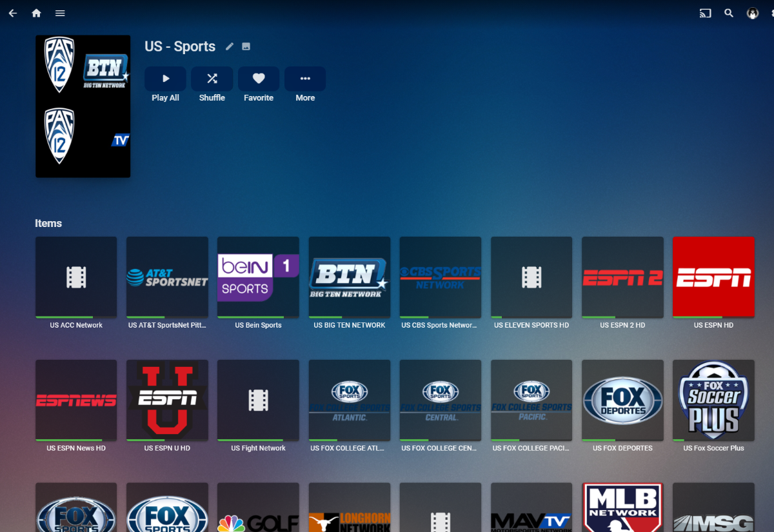
Task: Mark US - Sports as Favorite
Action: click(x=259, y=79)
